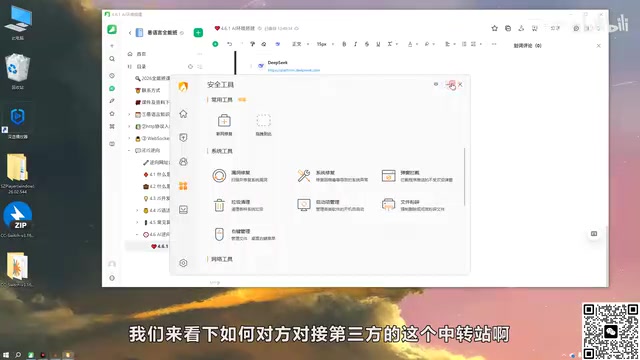The image size is (640, 360).
Task: Open 系统修复 wrench system repair tool
Action: [333, 176]
